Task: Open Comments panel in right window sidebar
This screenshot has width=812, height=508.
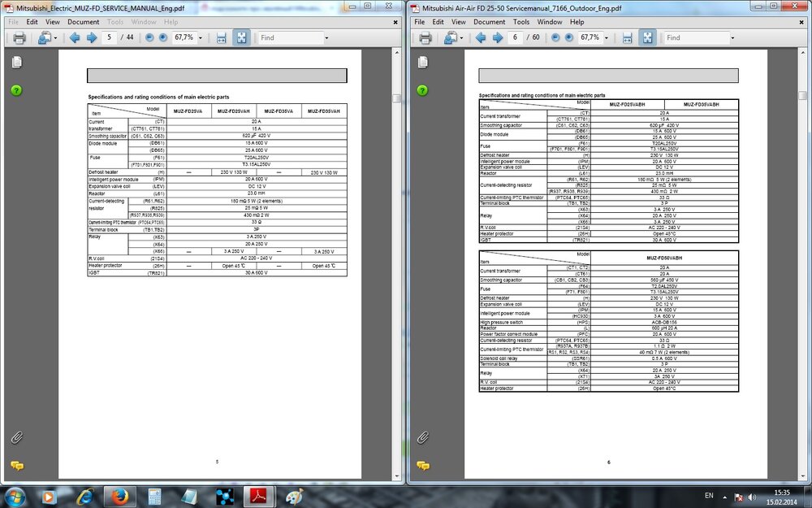Action: coord(422,466)
